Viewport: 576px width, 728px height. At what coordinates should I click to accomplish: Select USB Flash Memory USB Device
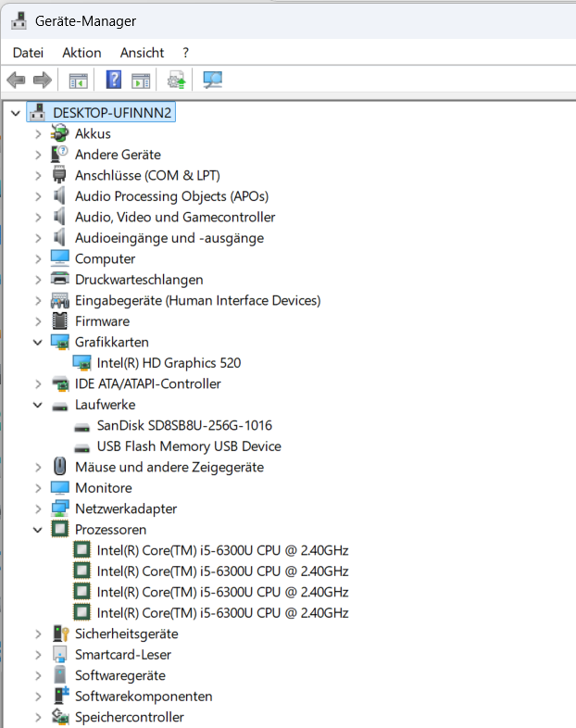pyautogui.click(x=189, y=446)
